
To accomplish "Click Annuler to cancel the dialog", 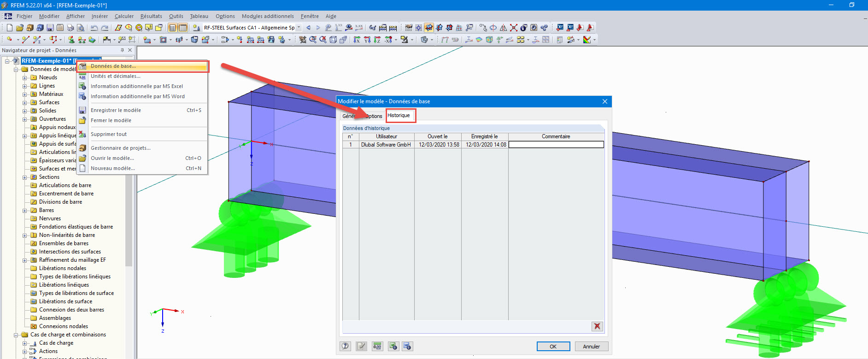I will point(592,347).
